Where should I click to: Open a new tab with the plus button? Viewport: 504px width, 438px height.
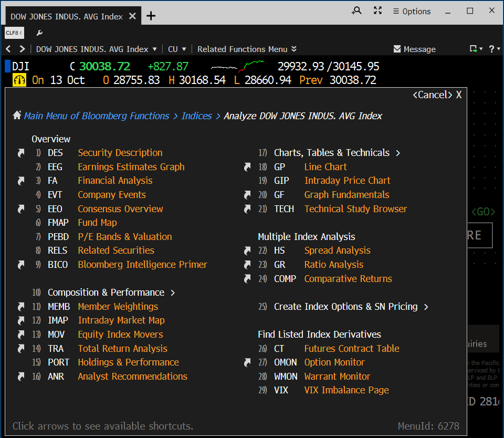click(151, 16)
